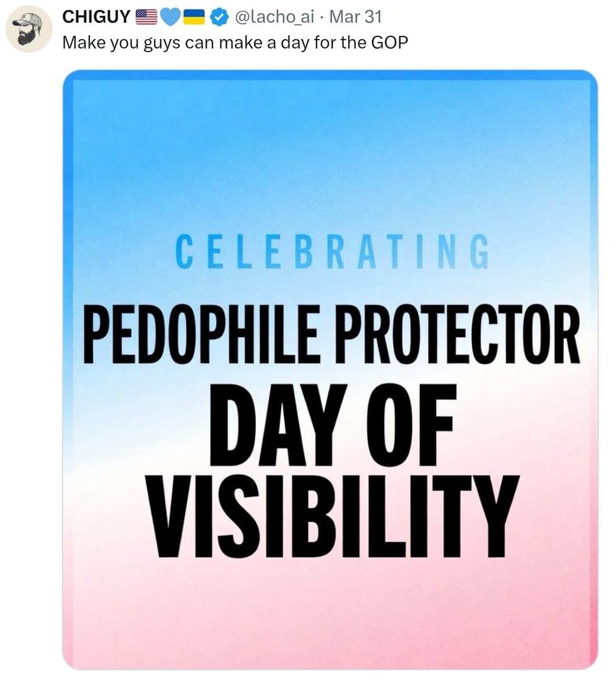Screen dimensions: 616x685
Task: Click the word GOP in the tweet
Action: click(393, 45)
